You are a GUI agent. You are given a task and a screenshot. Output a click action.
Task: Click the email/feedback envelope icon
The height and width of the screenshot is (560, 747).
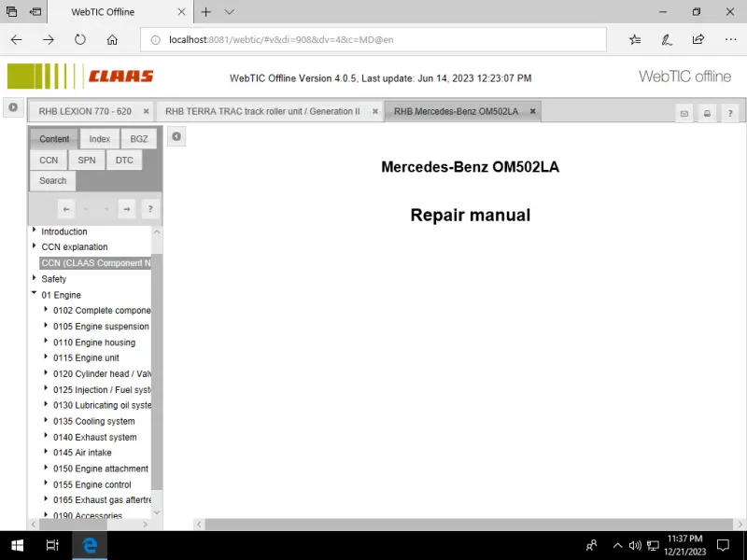[684, 113]
